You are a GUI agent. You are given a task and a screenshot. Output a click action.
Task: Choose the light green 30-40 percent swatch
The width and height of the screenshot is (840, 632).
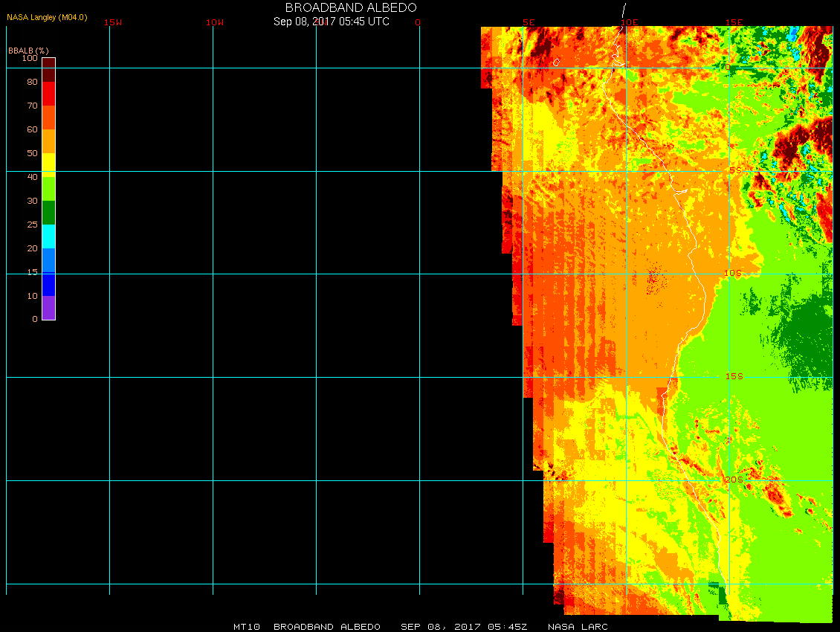pyautogui.click(x=48, y=188)
